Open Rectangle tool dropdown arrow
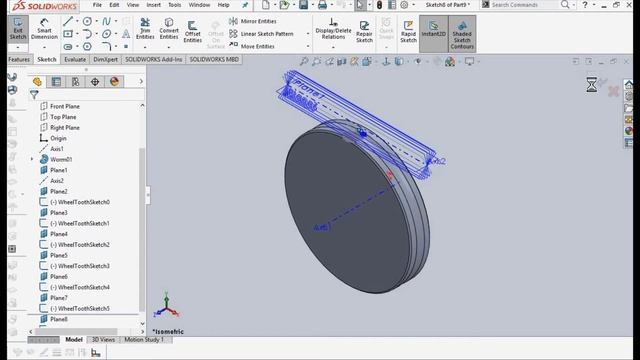Image resolution: width=640 pixels, height=360 pixels. tap(77, 33)
